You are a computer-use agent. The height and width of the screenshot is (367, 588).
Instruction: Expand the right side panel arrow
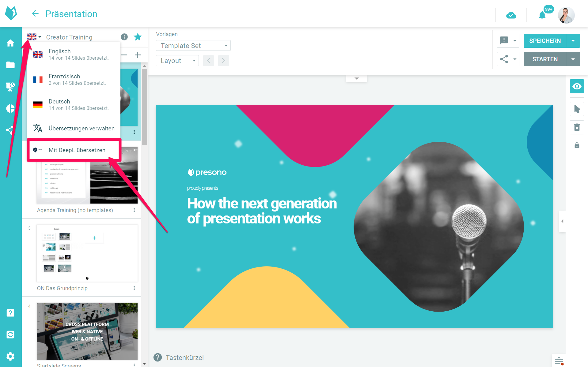coord(562,221)
